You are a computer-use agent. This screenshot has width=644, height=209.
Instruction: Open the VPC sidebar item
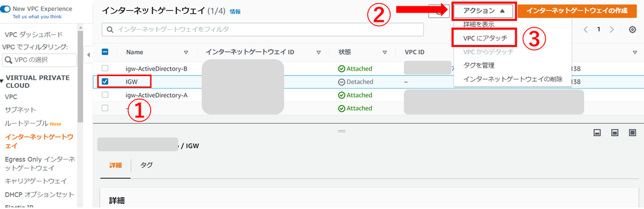coord(11,97)
